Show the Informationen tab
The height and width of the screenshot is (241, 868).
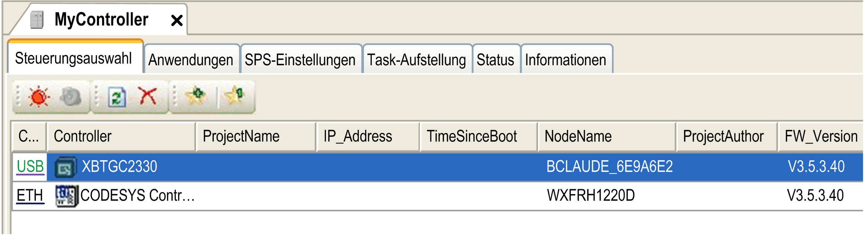[566, 60]
